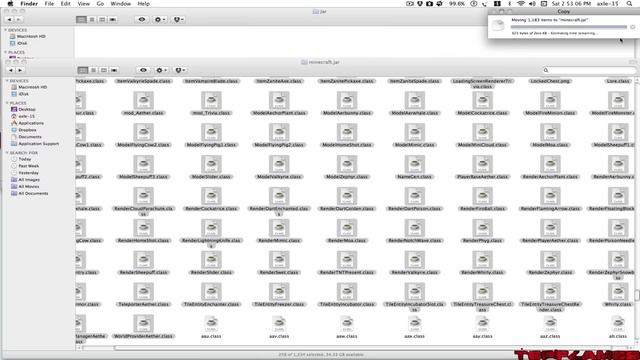Select ModelMimic.class file icon

point(415,133)
